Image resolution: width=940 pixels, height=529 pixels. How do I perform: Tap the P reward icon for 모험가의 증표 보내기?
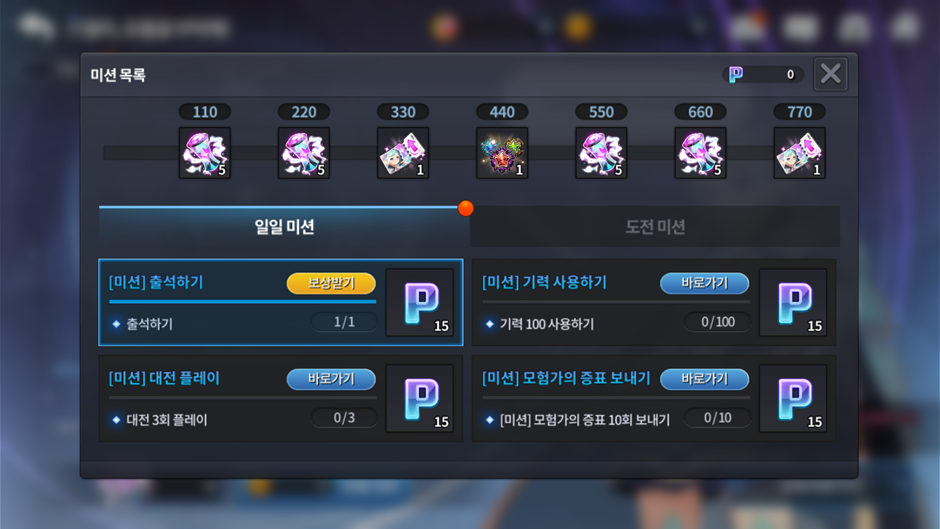point(793,398)
